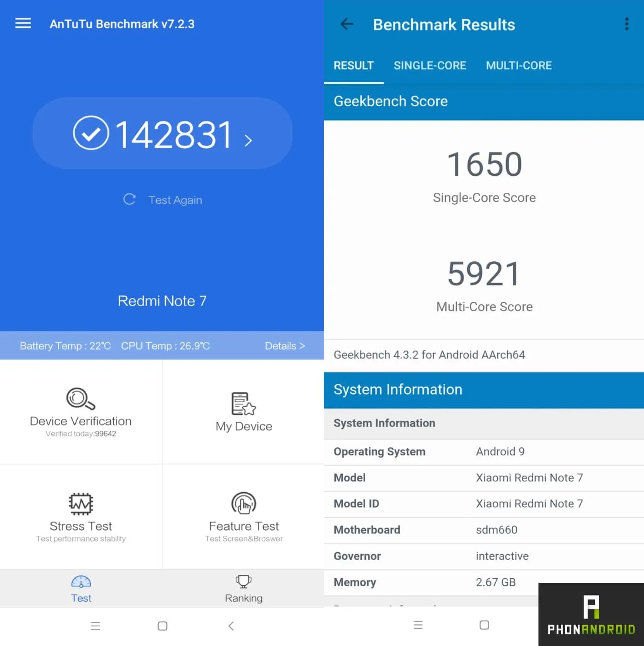Tap the score checkmark circle icon
Screen dimensions: 644x646
pyautogui.click(x=91, y=133)
